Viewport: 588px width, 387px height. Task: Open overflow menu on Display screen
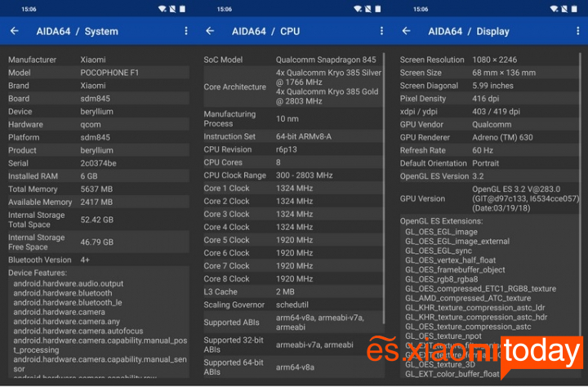click(x=578, y=31)
